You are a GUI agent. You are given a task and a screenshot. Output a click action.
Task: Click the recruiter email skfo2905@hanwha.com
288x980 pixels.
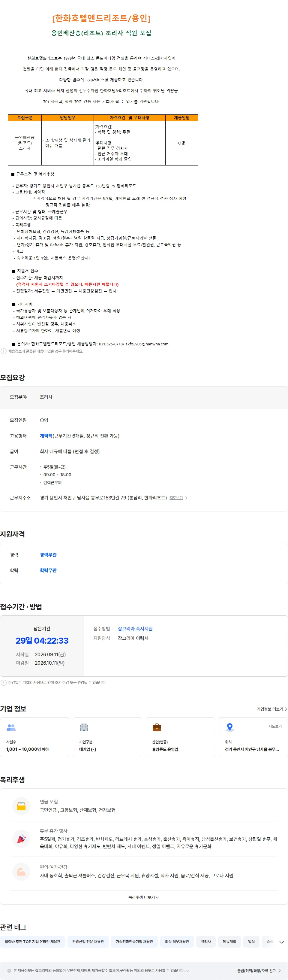click(x=147, y=344)
